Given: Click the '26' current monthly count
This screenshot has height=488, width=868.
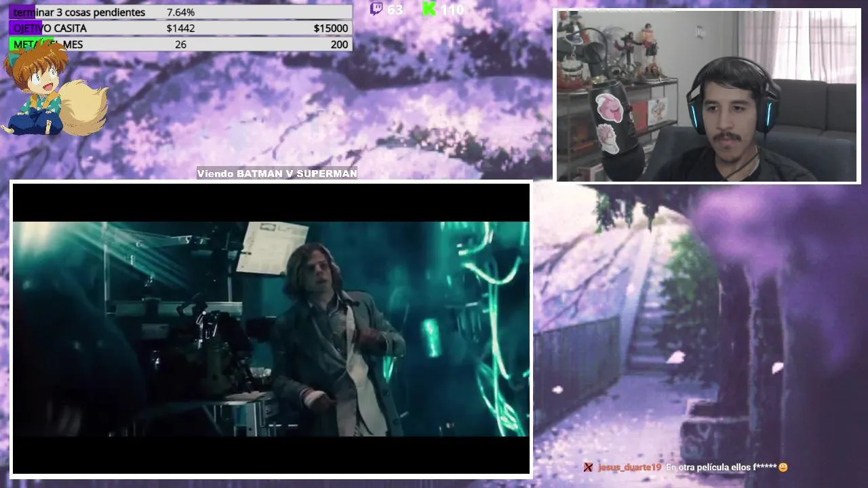Looking at the screenshot, I should tap(180, 44).
